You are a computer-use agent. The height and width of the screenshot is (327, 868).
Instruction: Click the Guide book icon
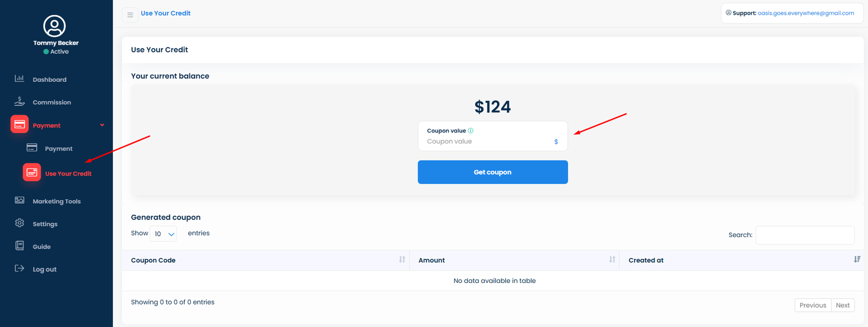[x=19, y=246]
